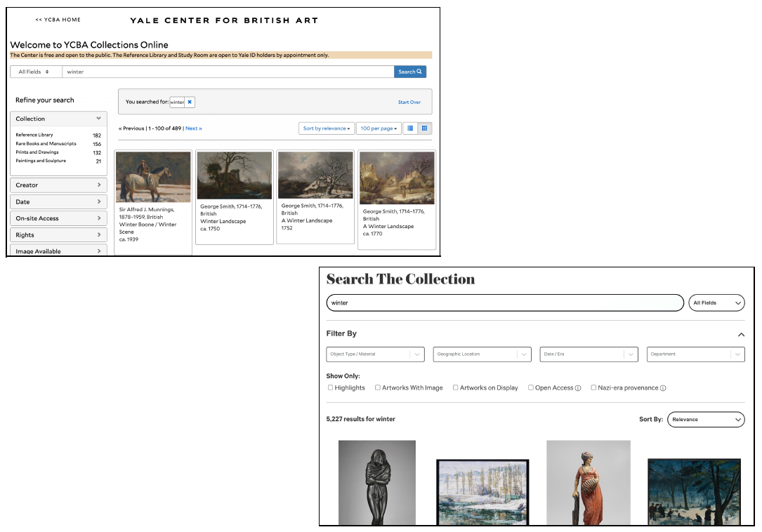This screenshot has height=532, width=762.
Task: Filter by Prints and Drawings
Action: 37,152
